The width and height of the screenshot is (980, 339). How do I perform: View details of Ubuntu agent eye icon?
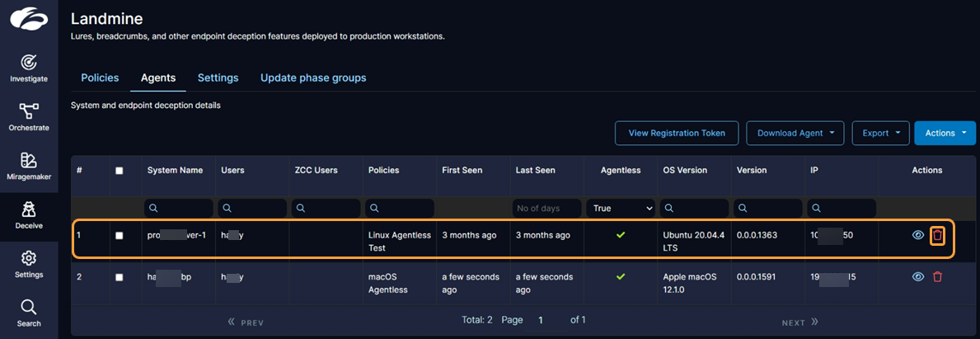tap(917, 236)
